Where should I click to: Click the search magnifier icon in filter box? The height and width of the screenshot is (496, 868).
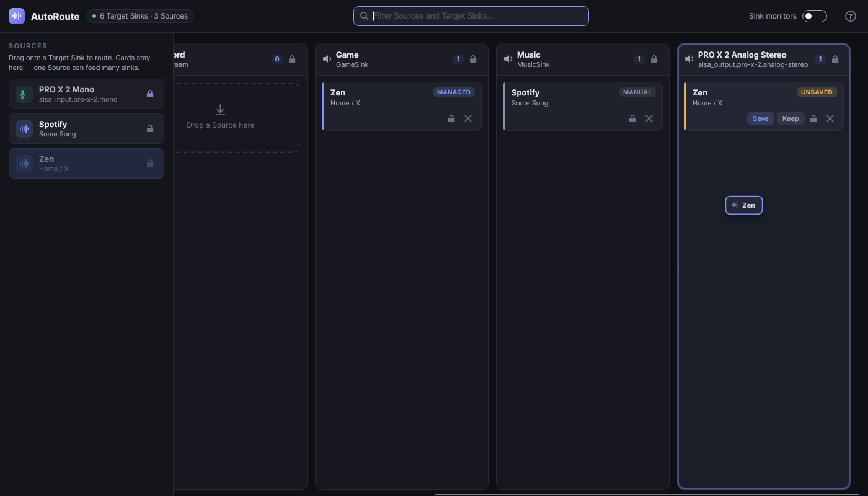pos(364,16)
